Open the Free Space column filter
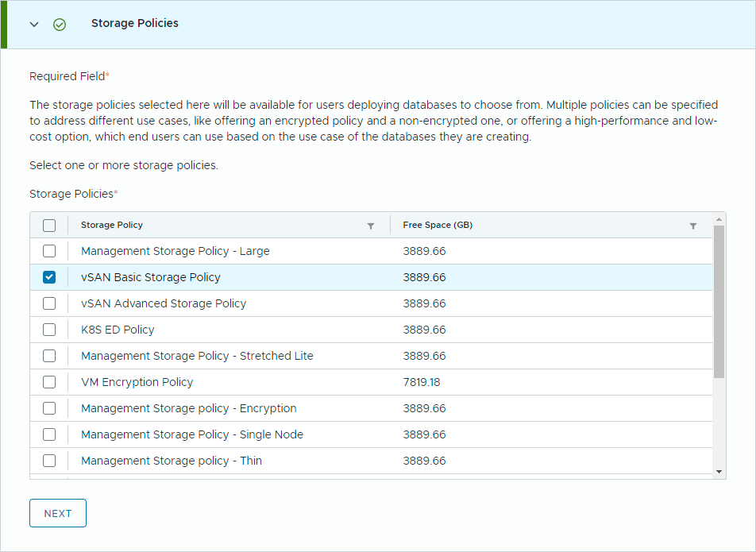Screen dimensions: 756x552 (692, 226)
